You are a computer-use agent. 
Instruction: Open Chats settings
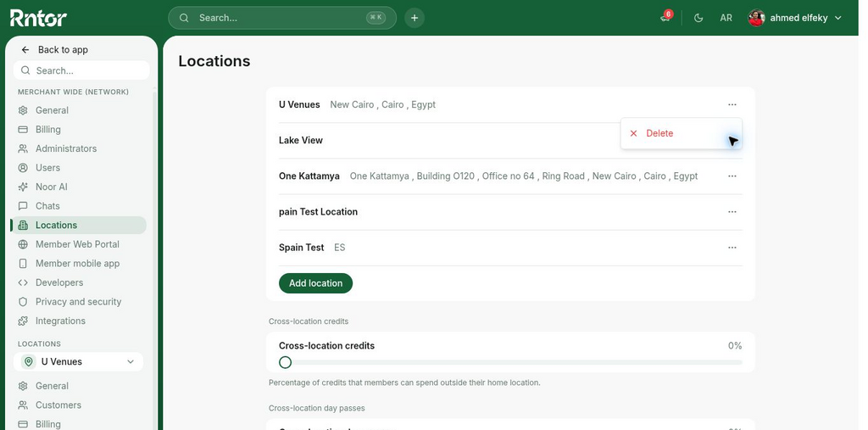click(x=79, y=205)
